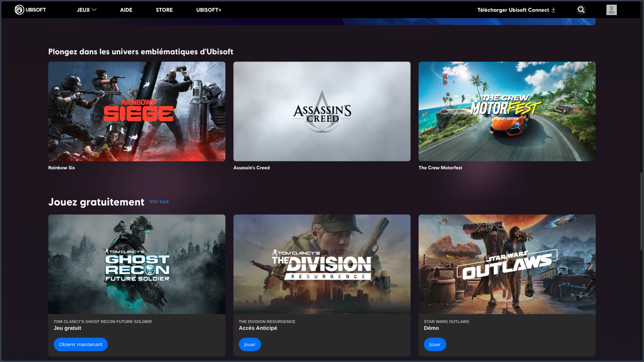
Task: Click The Crew Motorfest caption text
Action: [x=440, y=168]
